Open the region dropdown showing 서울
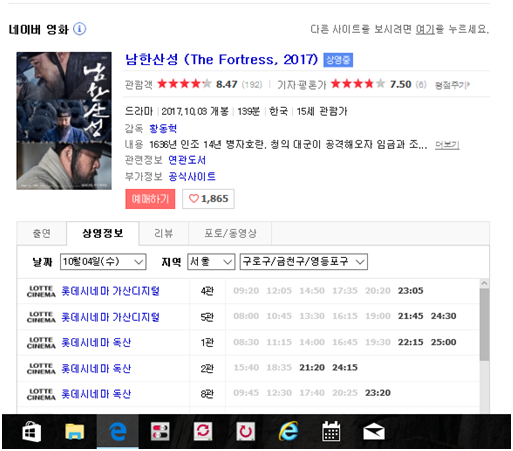The width and height of the screenshot is (513, 451). click(211, 262)
